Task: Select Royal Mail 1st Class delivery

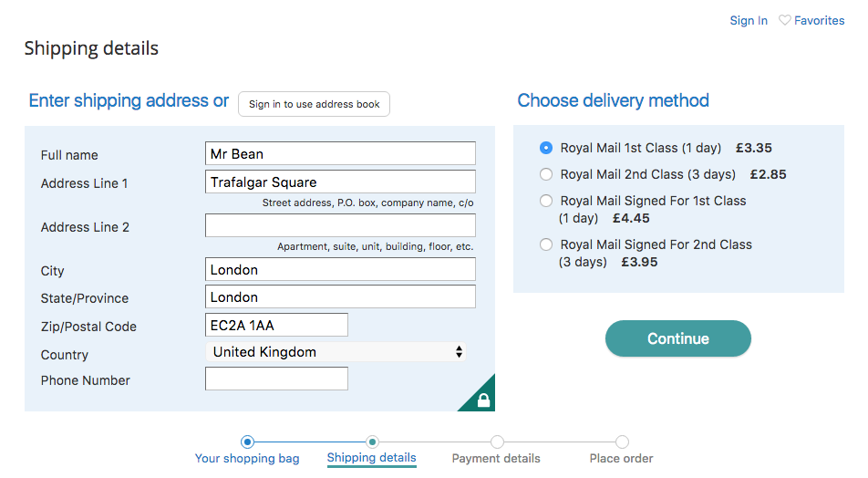Action: tap(546, 148)
